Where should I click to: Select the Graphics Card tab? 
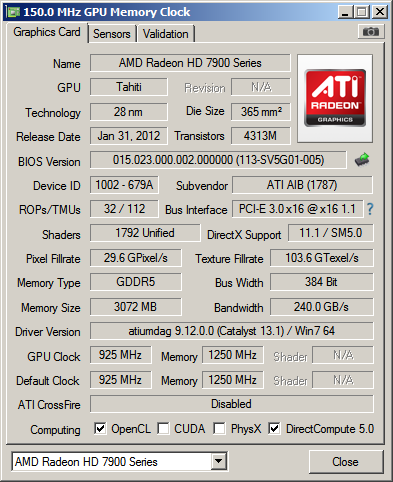pyautogui.click(x=47, y=32)
